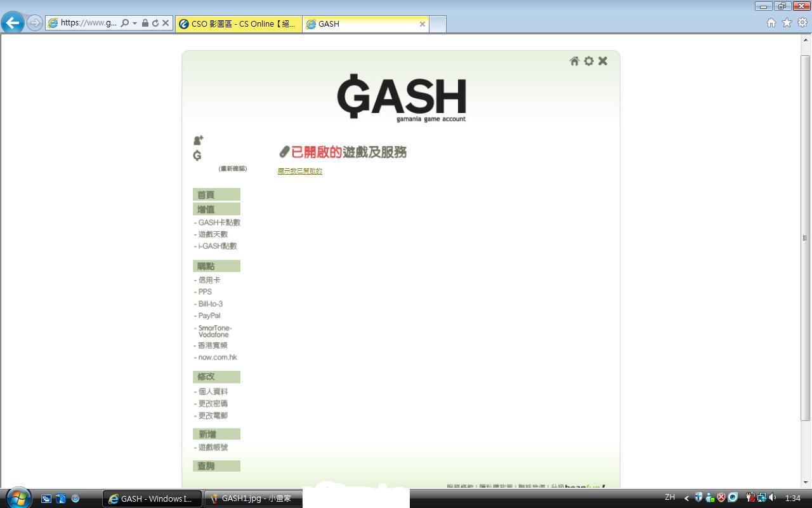This screenshot has width=812, height=508.
Task: Open the 查詢 sidebar section
Action: [x=216, y=466]
